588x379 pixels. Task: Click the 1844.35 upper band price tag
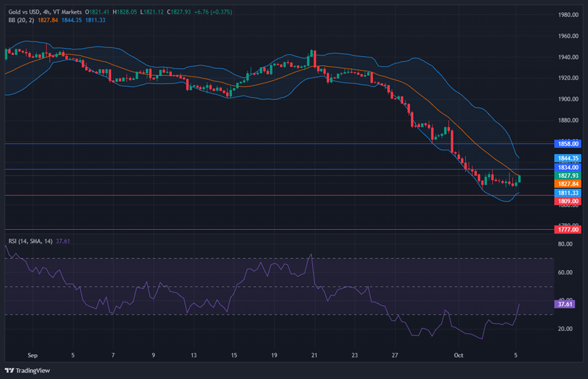pyautogui.click(x=567, y=158)
